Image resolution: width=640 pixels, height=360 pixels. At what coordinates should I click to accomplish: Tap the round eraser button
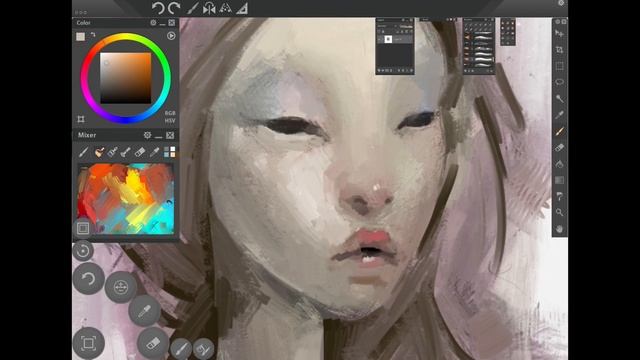[153, 343]
